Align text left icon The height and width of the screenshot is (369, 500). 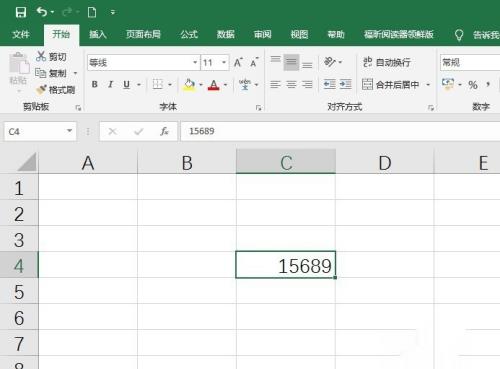click(x=275, y=85)
